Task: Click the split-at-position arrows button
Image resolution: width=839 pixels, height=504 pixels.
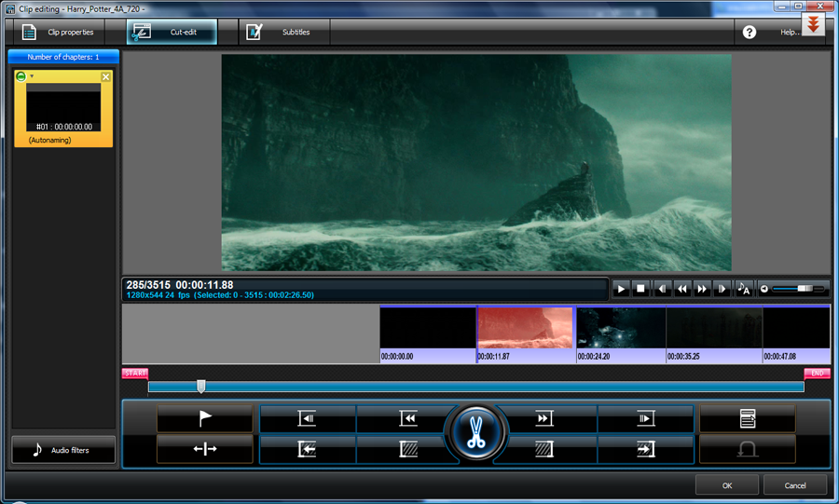Action: [x=205, y=449]
